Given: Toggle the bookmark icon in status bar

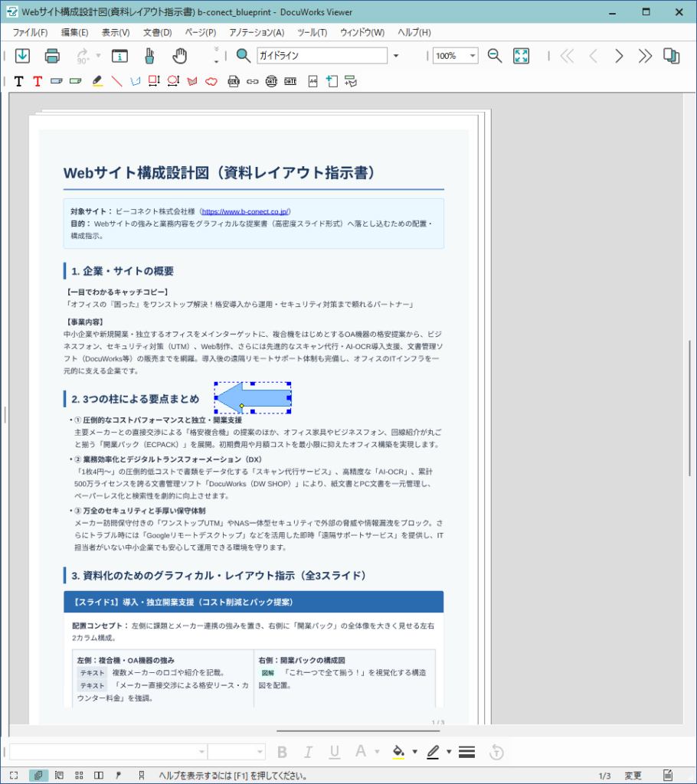Looking at the screenshot, I should 142,776.
